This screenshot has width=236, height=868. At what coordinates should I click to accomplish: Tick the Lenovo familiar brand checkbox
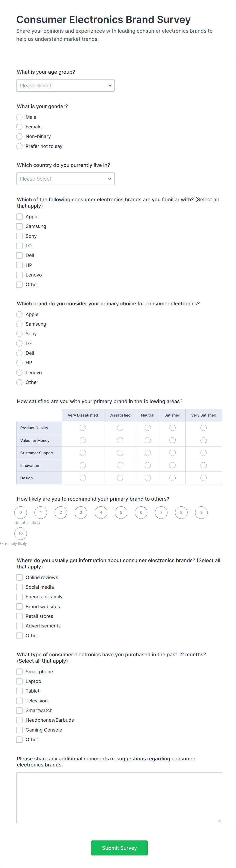(x=20, y=275)
